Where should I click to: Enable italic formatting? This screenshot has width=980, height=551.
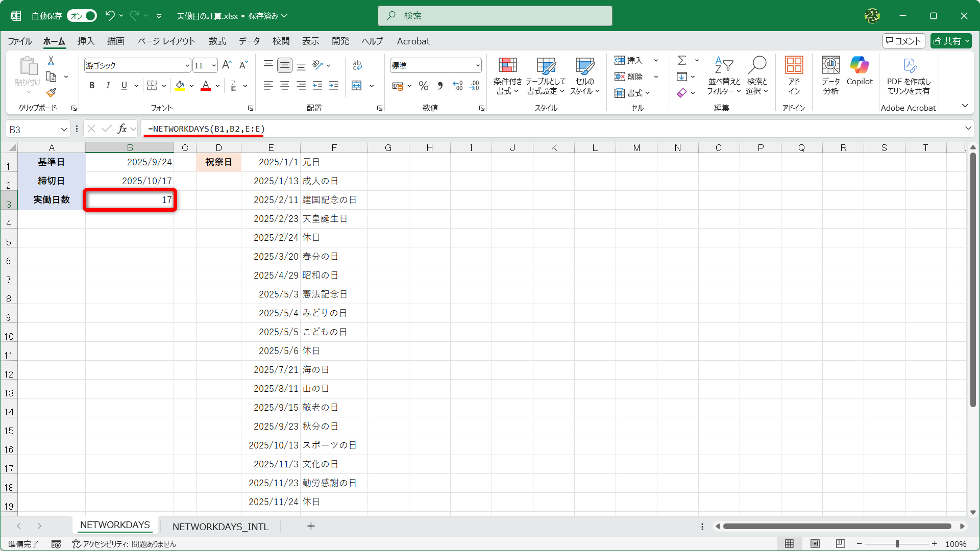pos(108,85)
